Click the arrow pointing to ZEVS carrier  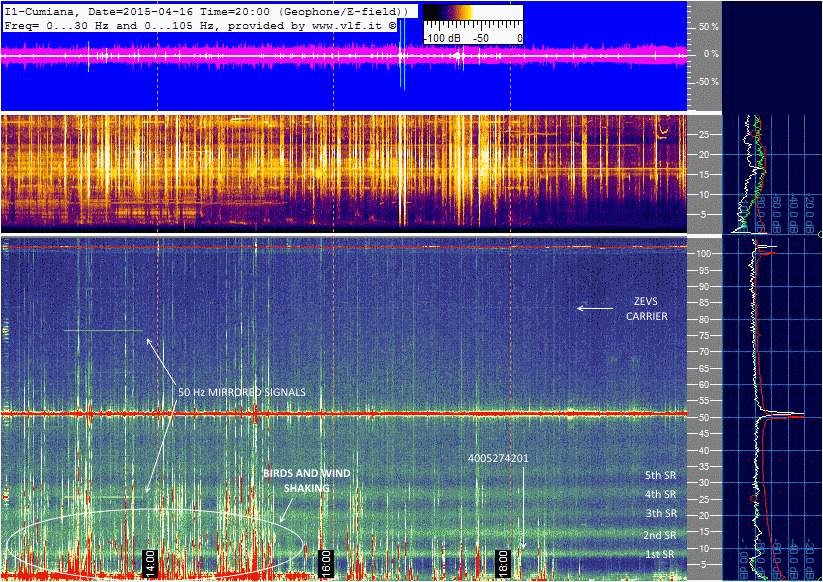point(595,309)
